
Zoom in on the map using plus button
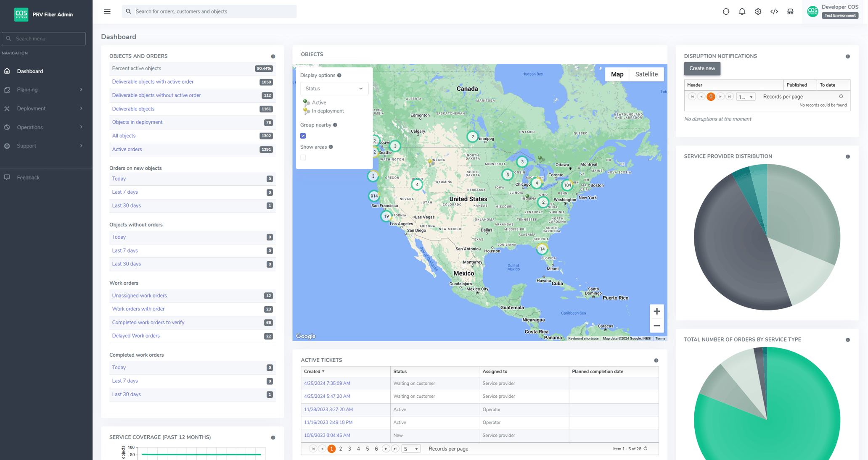click(x=656, y=311)
